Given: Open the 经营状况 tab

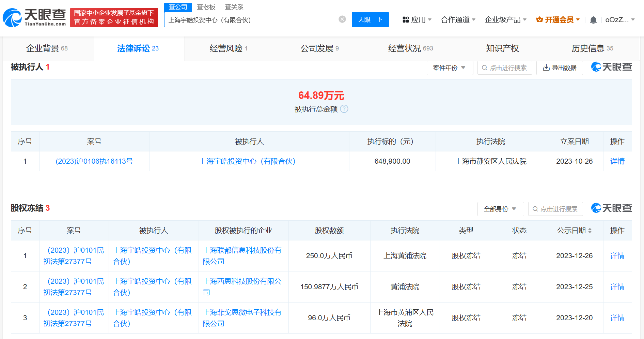Looking at the screenshot, I should point(411,48).
